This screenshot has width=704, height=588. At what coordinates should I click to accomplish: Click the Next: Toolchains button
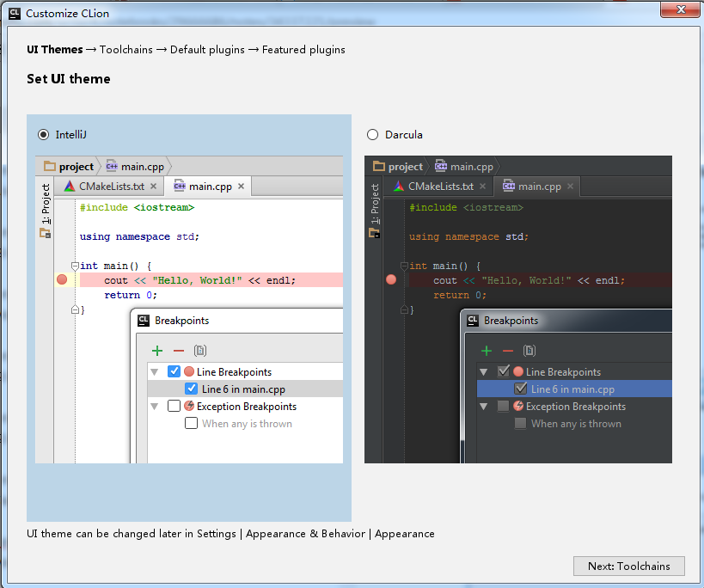(628, 566)
